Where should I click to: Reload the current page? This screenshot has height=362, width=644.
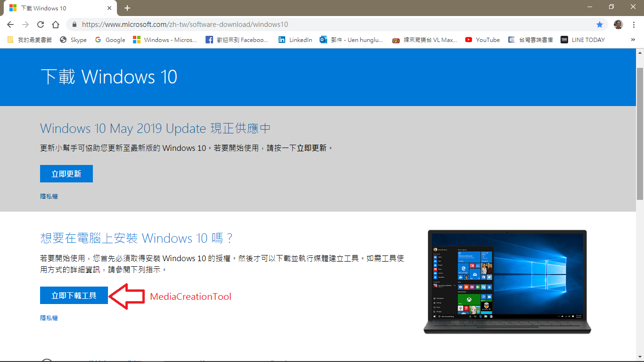[41, 25]
